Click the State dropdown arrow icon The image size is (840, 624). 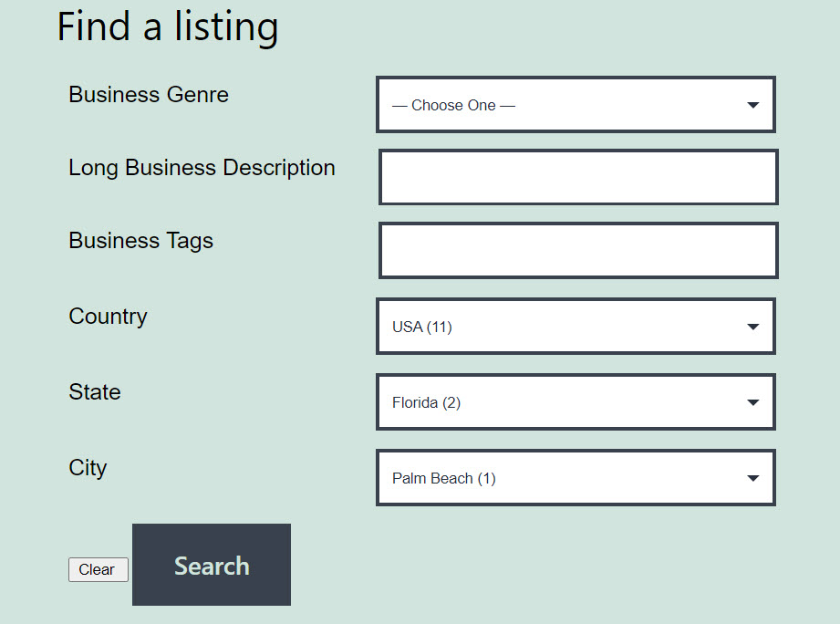752,402
